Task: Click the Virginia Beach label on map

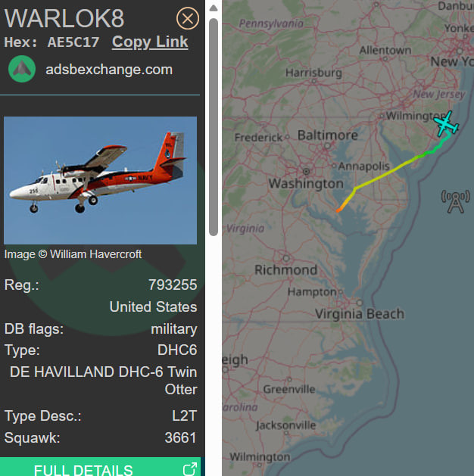Action: (360, 313)
